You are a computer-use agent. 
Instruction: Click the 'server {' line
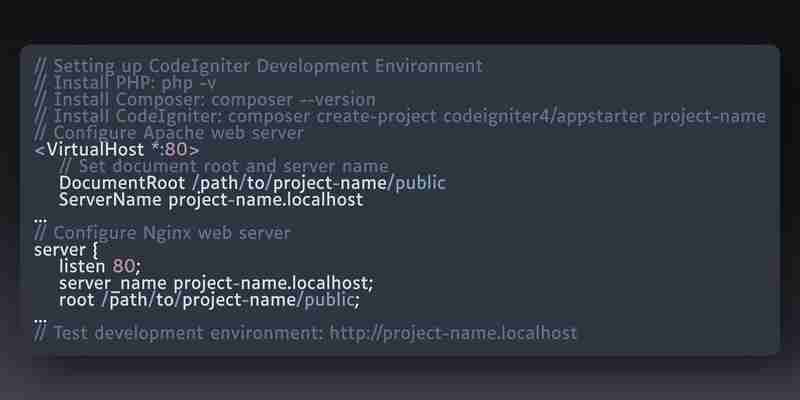pos(66,250)
